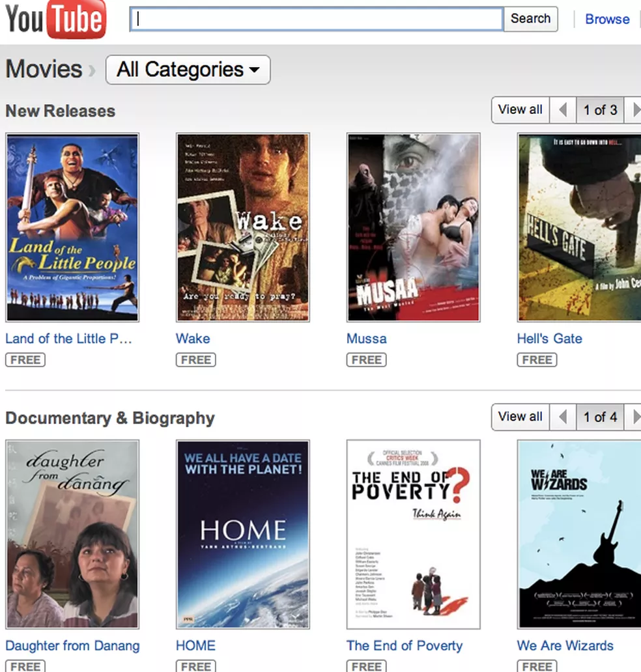Open the All Categories dropdown
The width and height of the screenshot is (641, 672).
[x=188, y=70]
